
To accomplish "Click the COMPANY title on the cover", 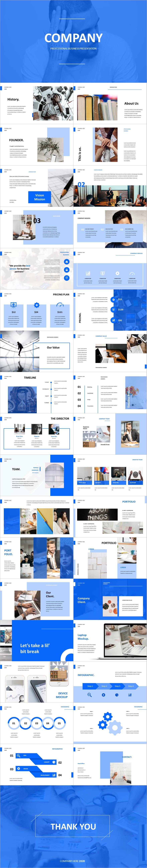I will tap(73, 38).
